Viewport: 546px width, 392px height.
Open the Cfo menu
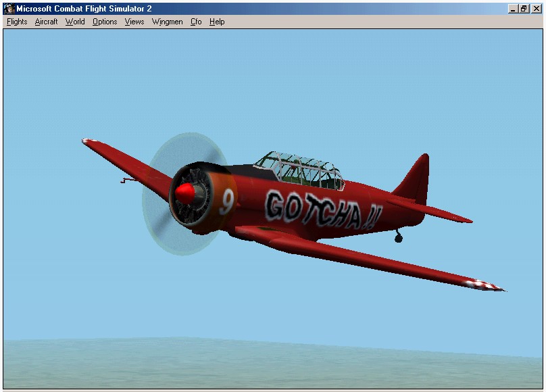point(196,22)
